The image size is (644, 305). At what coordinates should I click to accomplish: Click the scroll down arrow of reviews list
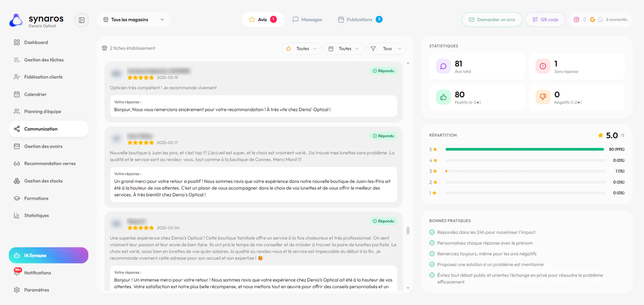coord(408,288)
